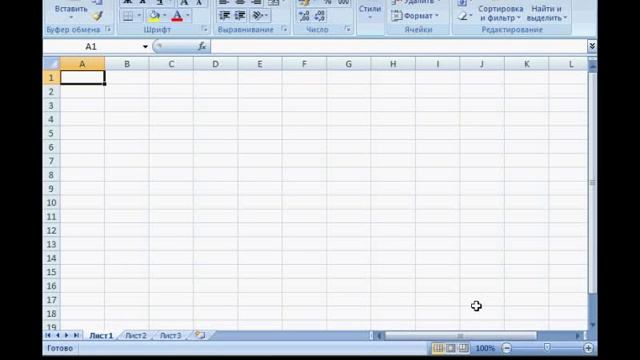Go to the first sheet with the navigation arrow

tap(48, 336)
